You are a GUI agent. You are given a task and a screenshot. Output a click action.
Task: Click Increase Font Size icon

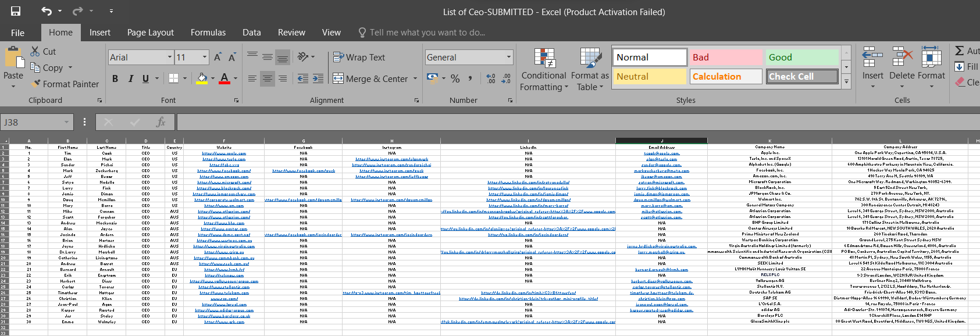(x=218, y=57)
